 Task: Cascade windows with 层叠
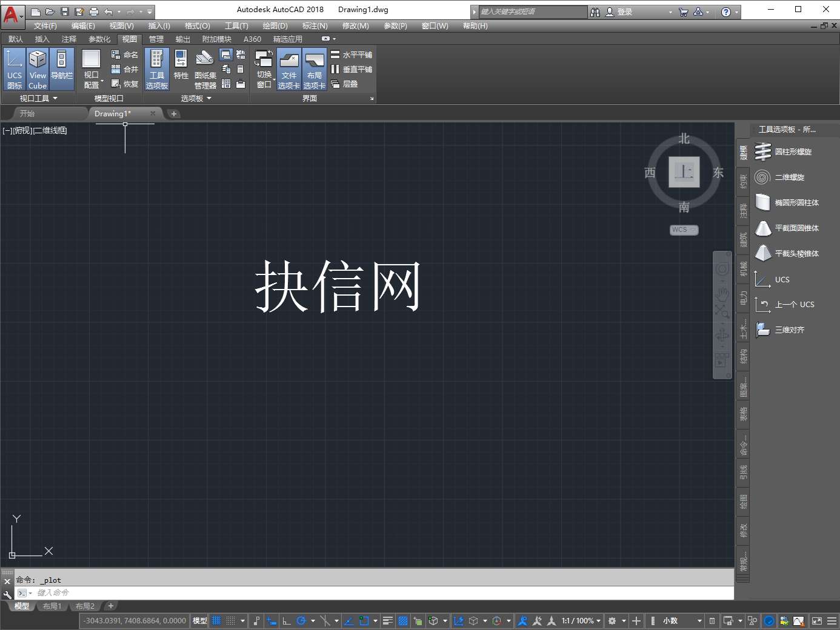point(344,84)
